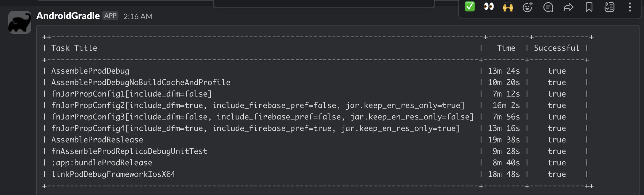React with the eyes emoji
The width and height of the screenshot is (644, 195).
489,7
